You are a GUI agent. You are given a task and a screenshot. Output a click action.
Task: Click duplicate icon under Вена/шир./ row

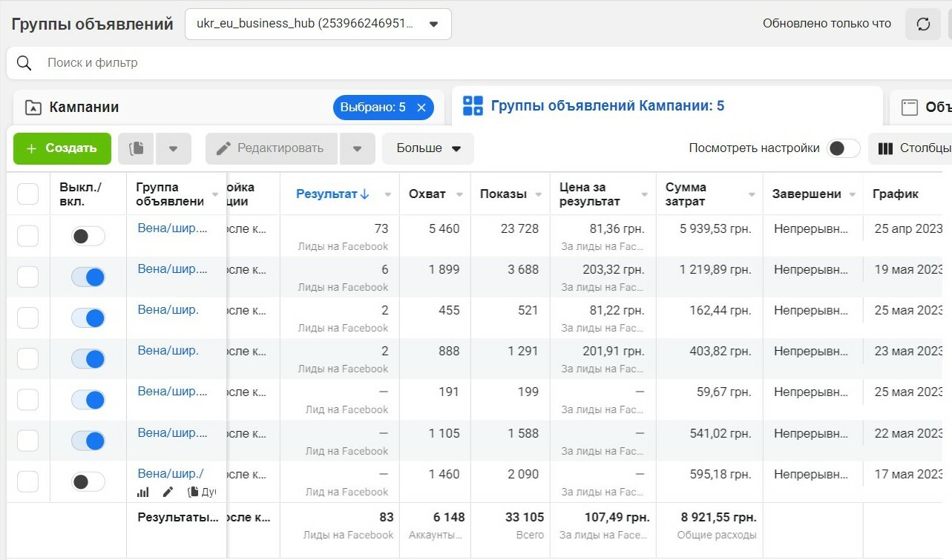coord(194,492)
